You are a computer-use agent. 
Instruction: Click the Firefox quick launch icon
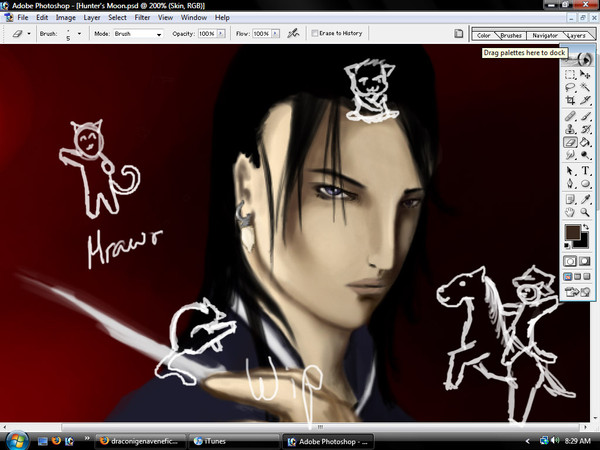pyautogui.click(x=56, y=441)
